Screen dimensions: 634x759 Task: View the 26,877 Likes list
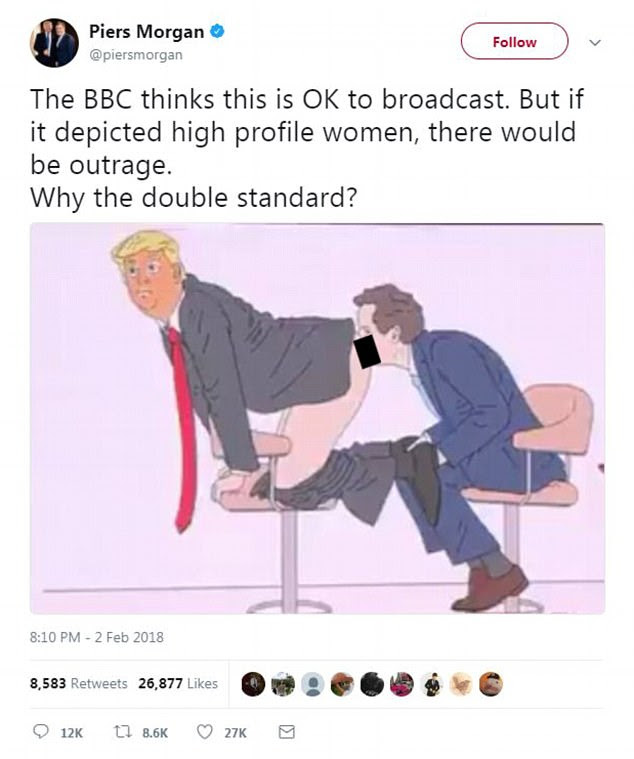point(178,683)
